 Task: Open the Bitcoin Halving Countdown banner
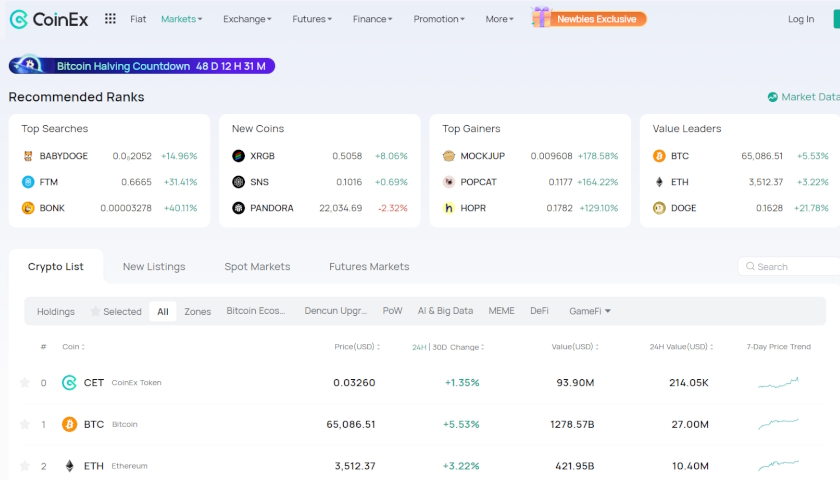[142, 65]
